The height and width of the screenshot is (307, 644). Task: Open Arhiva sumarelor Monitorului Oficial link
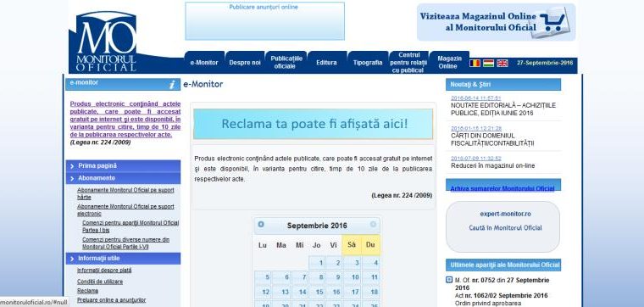pos(502,188)
